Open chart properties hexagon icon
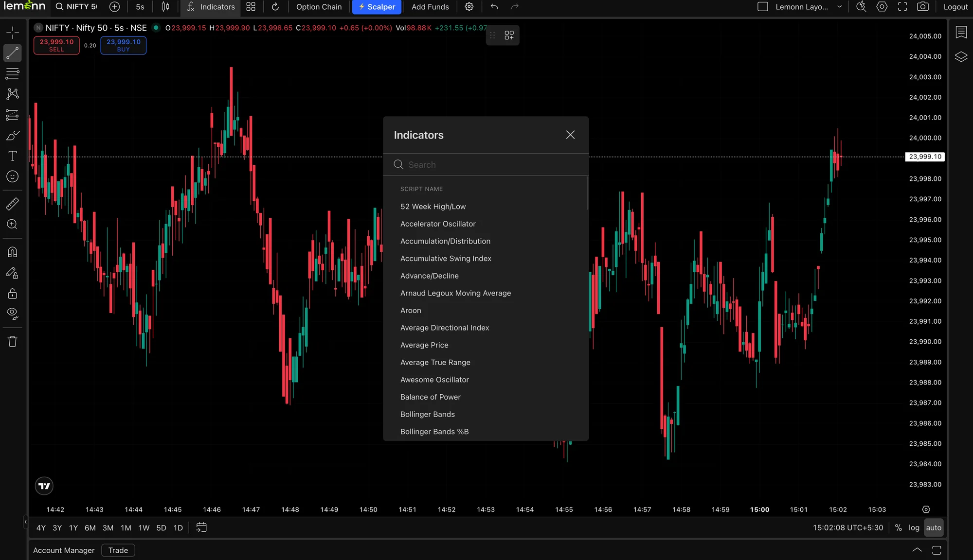Viewport: 973px width, 560px height. click(x=882, y=7)
